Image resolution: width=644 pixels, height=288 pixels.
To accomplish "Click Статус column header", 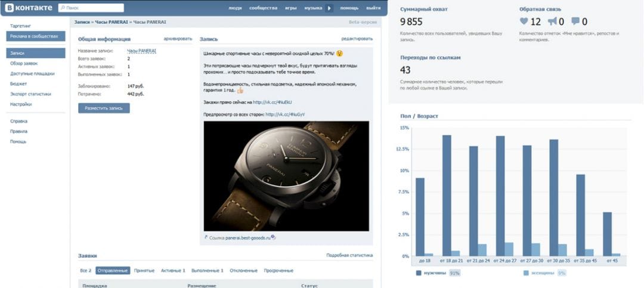I will tap(309, 286).
